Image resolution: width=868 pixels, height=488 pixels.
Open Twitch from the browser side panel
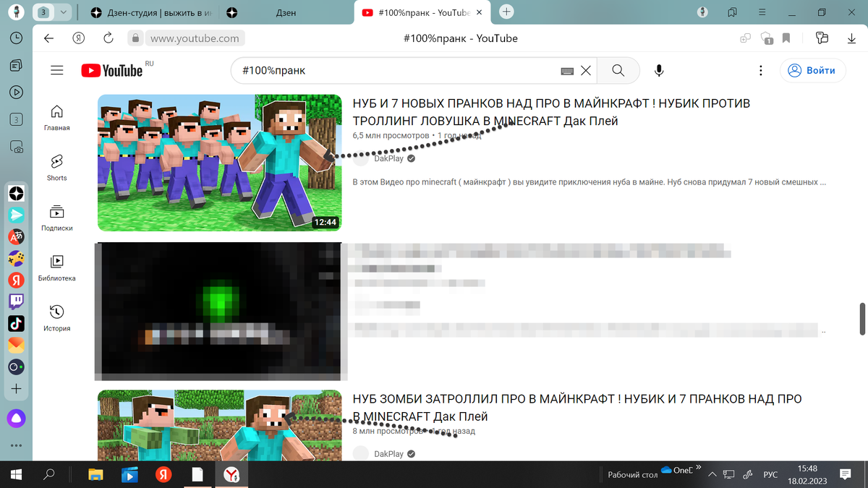coord(16,301)
